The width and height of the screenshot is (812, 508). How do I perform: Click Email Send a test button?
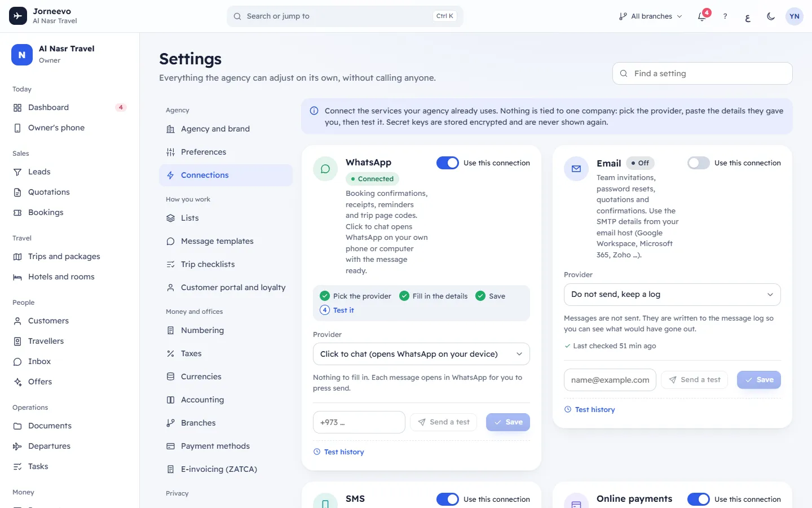[695, 380]
